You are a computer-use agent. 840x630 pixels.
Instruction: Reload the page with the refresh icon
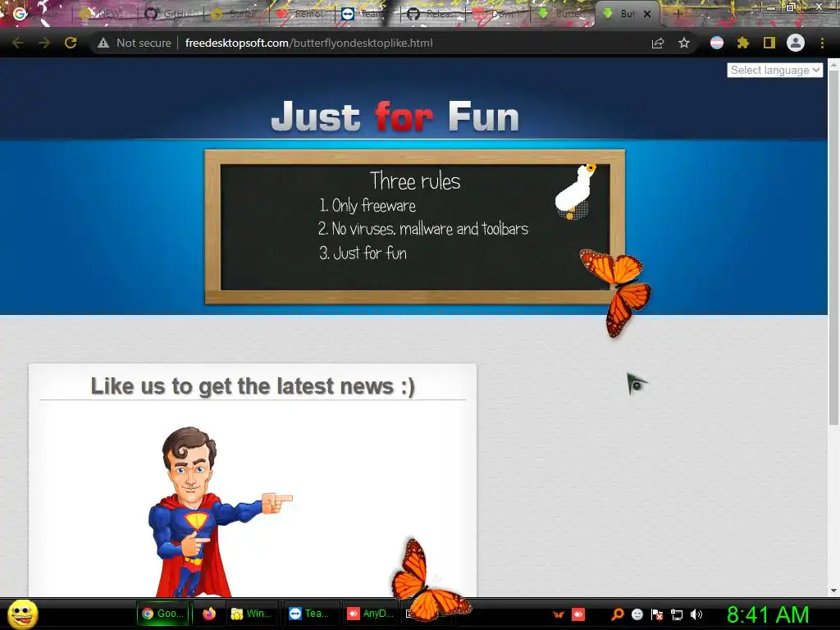click(71, 43)
